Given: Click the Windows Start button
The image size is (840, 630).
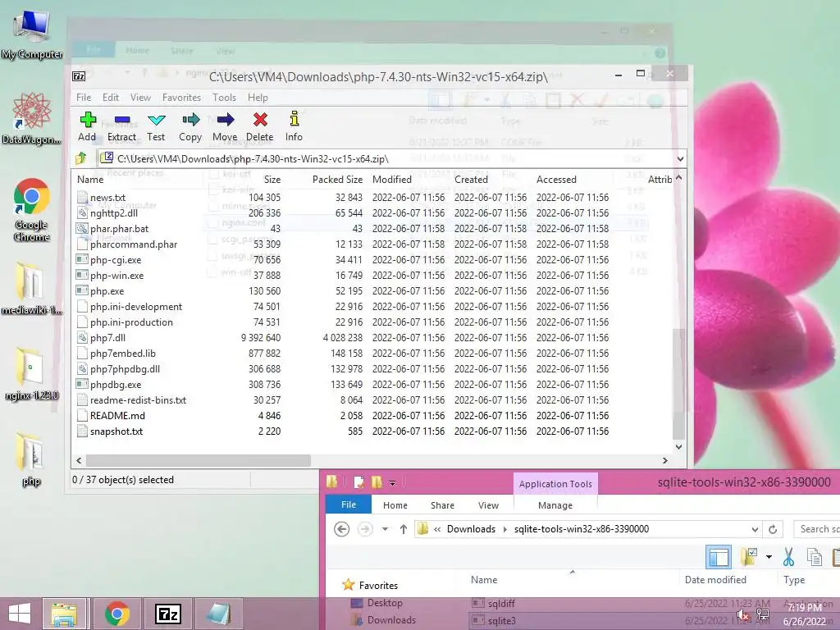Looking at the screenshot, I should (20, 614).
